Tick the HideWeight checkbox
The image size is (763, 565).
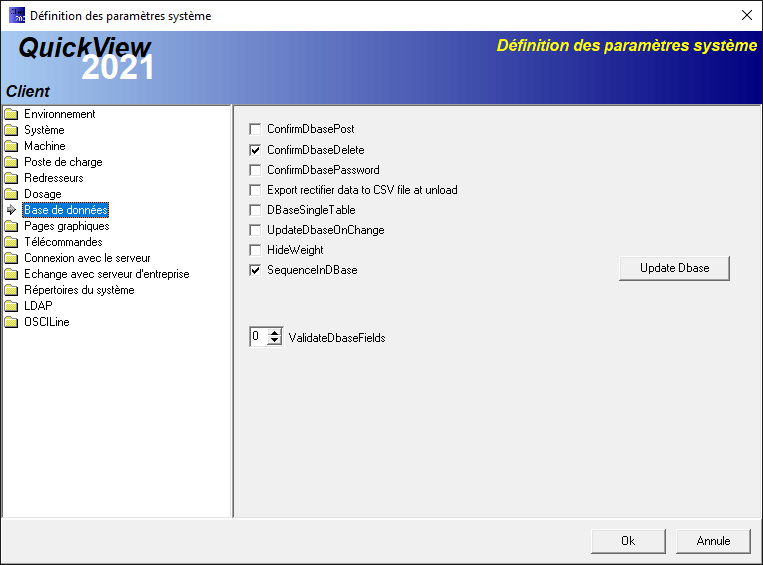[255, 250]
